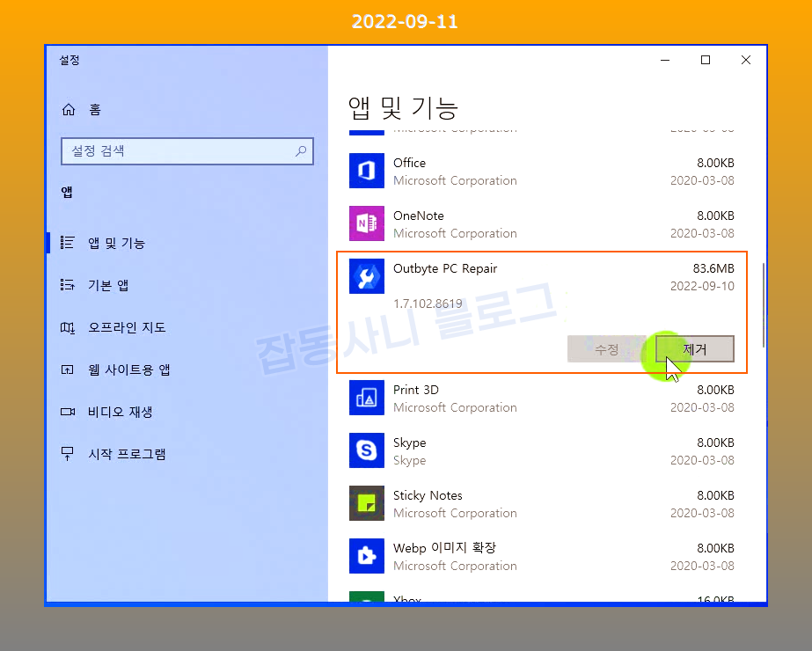Screen dimensions: 812x651
Task: Maximize the Settings window
Action: 706,60
